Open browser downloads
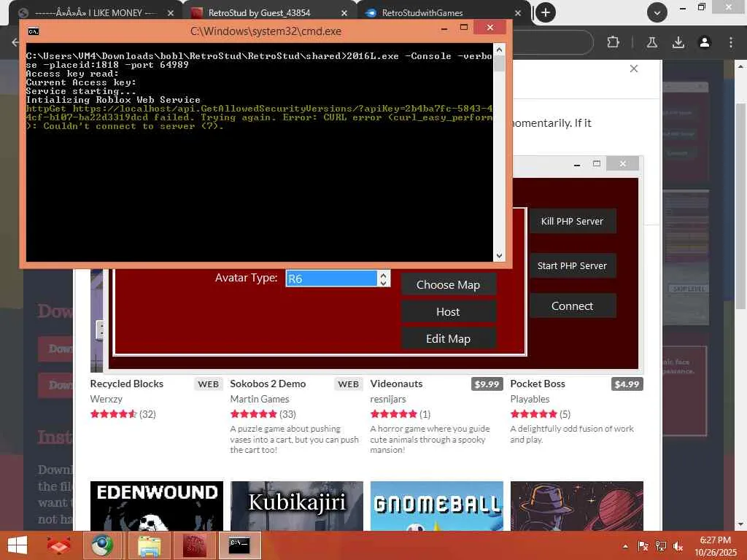747x560 pixels. pyautogui.click(x=678, y=42)
